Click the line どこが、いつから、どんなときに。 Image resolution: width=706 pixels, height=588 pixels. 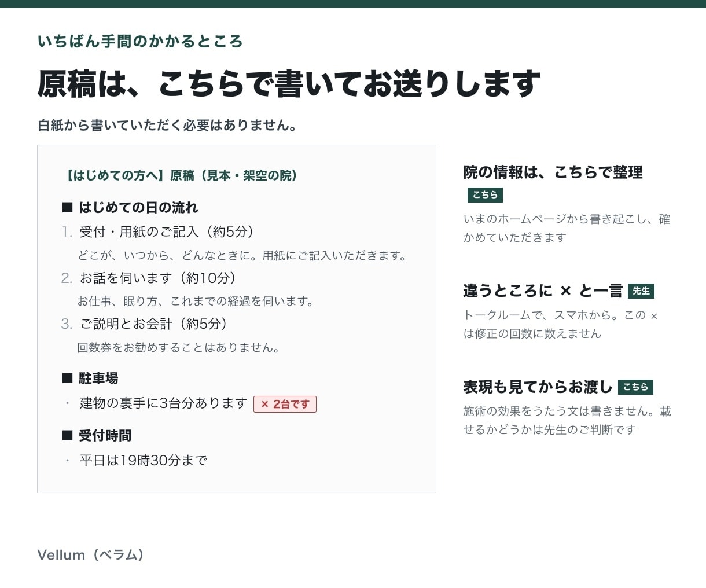(x=168, y=256)
